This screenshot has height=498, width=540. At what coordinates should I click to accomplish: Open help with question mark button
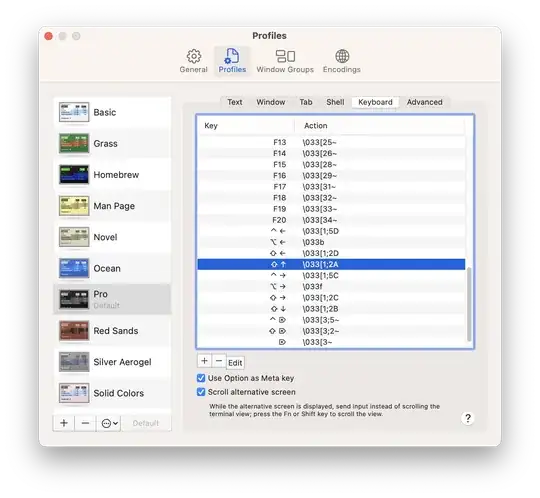[467, 418]
